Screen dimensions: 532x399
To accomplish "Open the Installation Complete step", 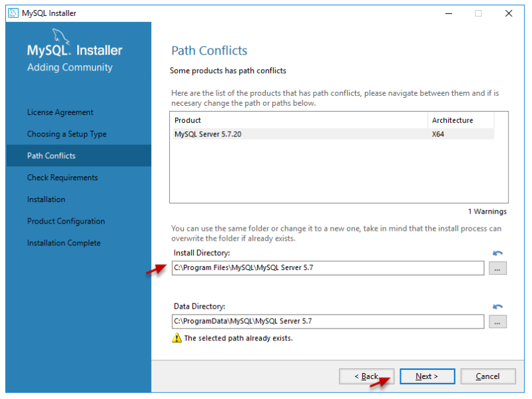I will pos(64,243).
